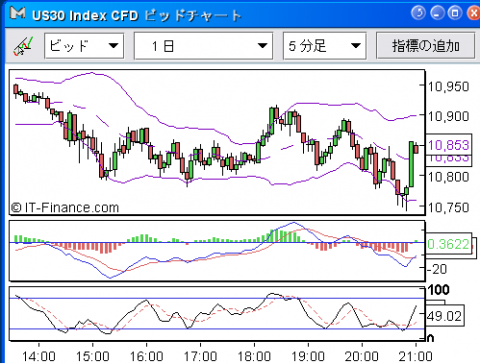This screenshot has height=364, width=480.
Task: Select the 10,853 current price label
Action: click(449, 145)
